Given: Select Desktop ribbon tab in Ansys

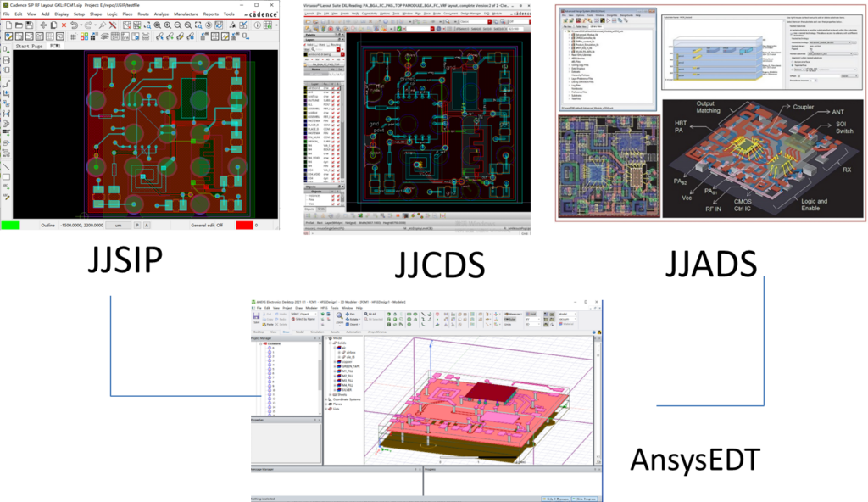Looking at the screenshot, I should [x=259, y=332].
